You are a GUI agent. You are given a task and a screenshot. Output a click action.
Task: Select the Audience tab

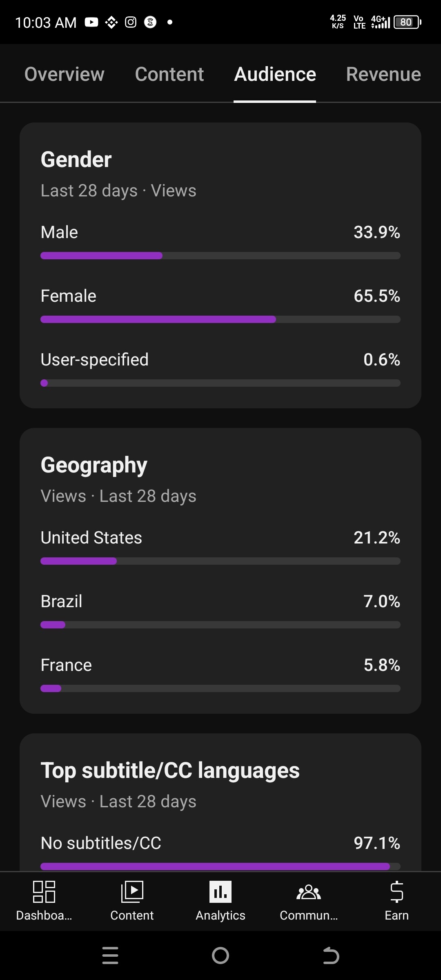[x=275, y=74]
